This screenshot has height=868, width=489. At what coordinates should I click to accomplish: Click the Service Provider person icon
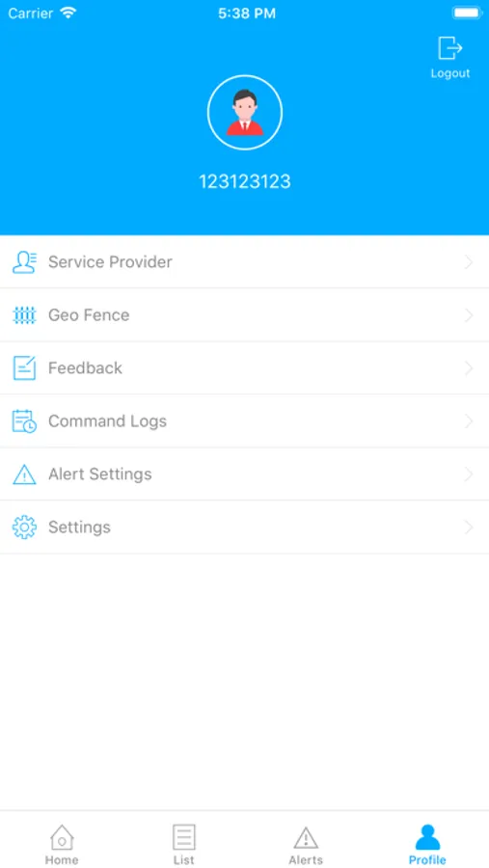24,261
